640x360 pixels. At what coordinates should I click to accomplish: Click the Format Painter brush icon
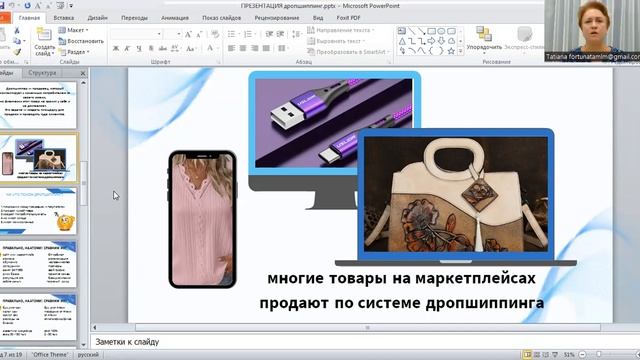[x=17, y=52]
